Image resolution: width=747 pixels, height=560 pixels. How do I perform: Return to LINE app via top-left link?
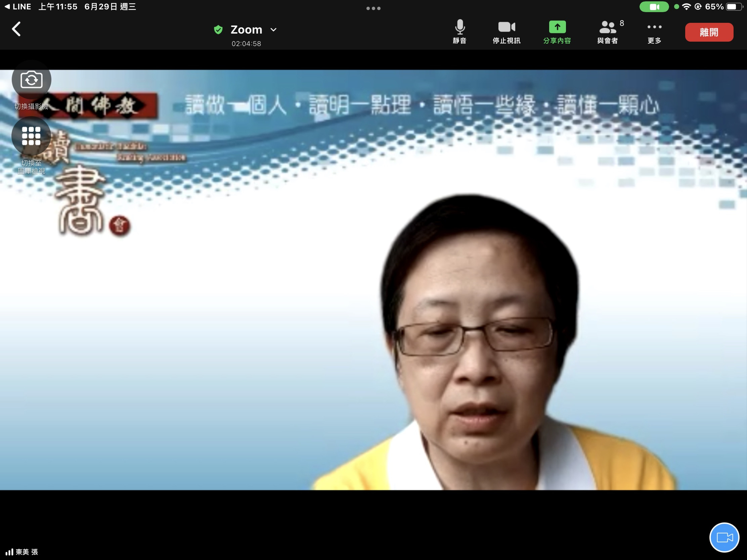click(18, 6)
